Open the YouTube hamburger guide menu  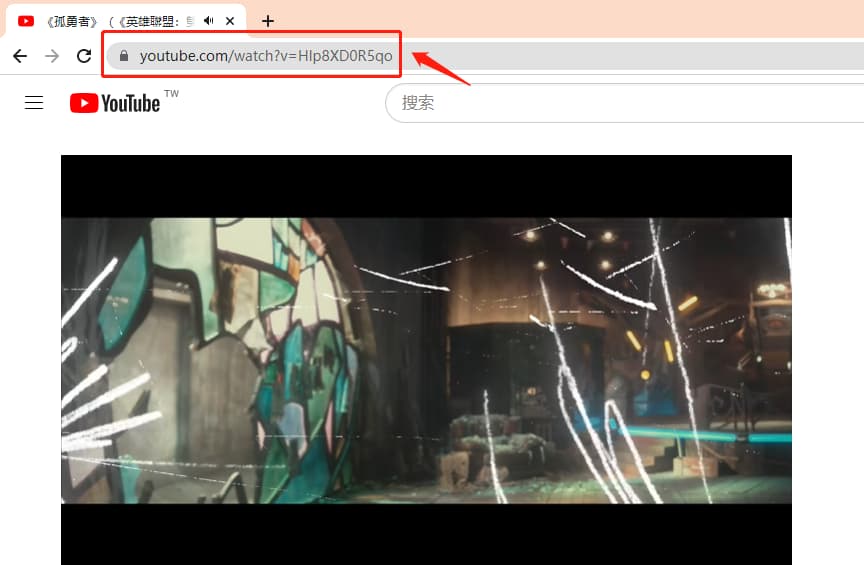pos(34,103)
